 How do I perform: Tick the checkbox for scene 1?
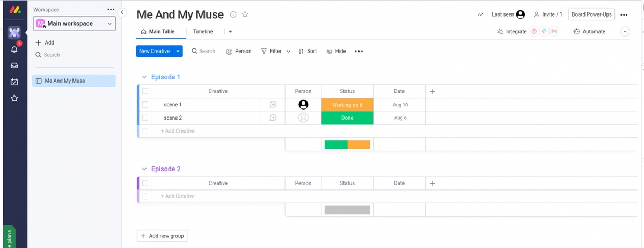pyautogui.click(x=145, y=105)
